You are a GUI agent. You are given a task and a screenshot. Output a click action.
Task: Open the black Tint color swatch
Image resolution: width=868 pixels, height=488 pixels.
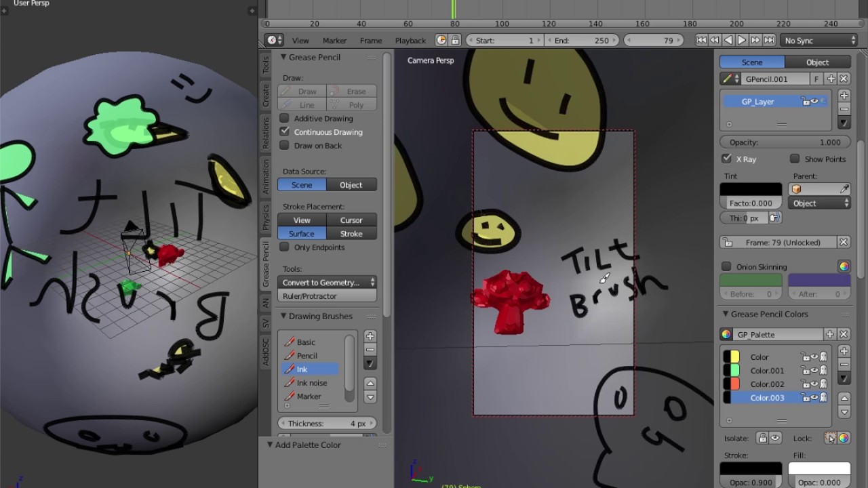[751, 190]
